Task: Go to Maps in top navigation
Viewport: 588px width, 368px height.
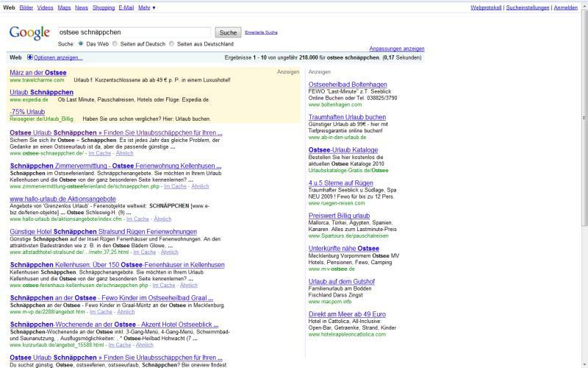Action: 64,7
